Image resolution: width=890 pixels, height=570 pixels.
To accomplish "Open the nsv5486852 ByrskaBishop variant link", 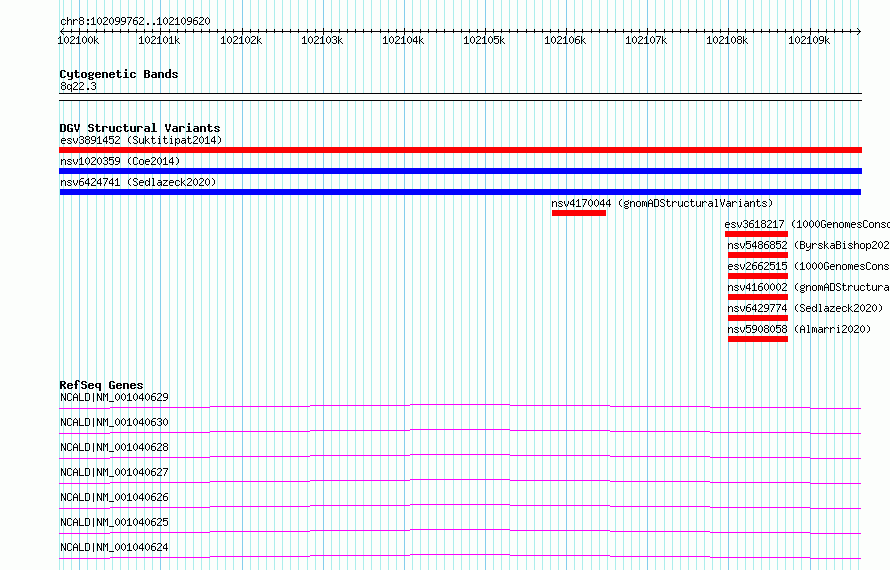I will [809, 245].
